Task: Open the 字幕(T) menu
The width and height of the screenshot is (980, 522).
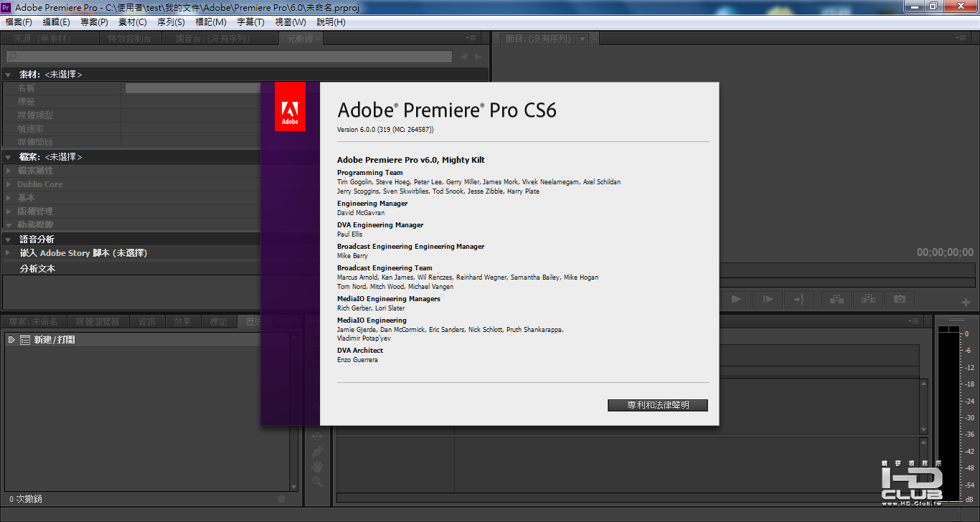Action: 250,22
